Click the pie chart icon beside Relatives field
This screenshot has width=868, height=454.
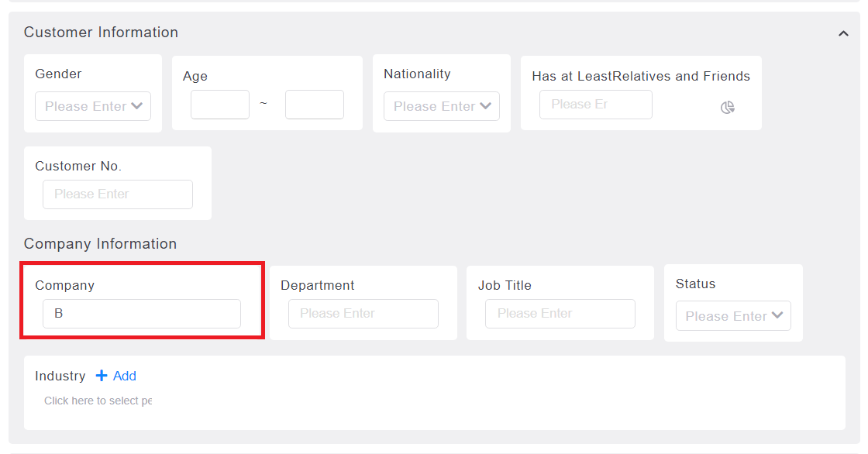(728, 108)
